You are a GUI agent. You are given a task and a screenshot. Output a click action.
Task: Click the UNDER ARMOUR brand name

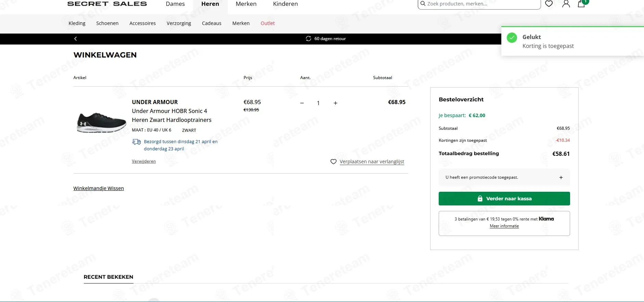point(155,102)
